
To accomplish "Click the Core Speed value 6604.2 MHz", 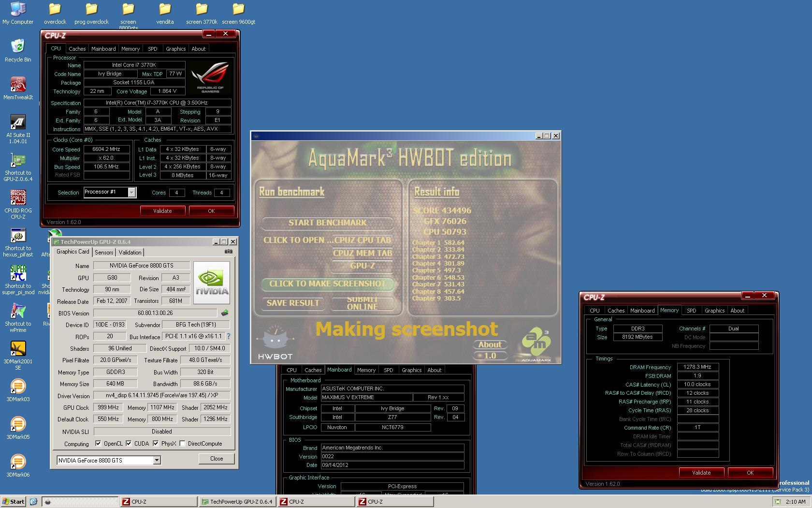I will click(x=106, y=149).
